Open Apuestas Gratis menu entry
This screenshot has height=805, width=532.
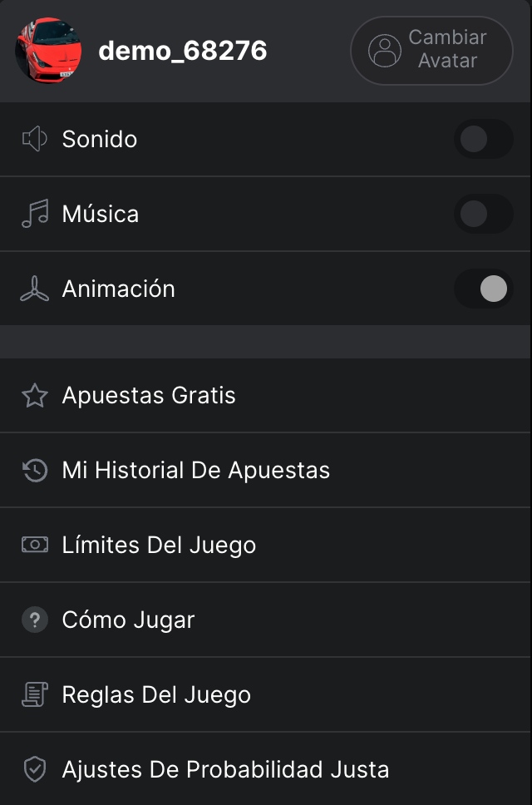pos(265,395)
